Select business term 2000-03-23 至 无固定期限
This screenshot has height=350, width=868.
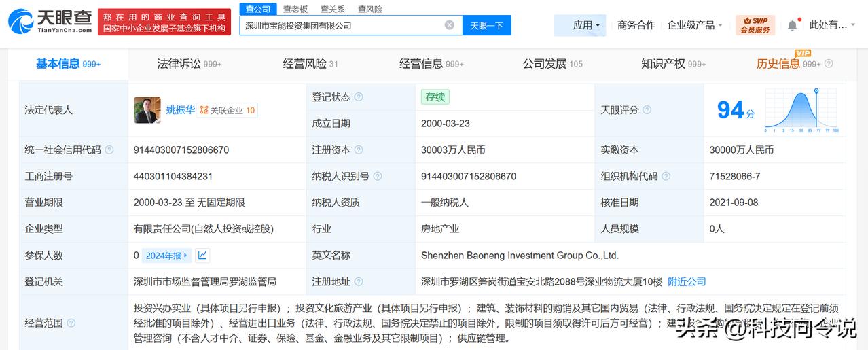189,203
